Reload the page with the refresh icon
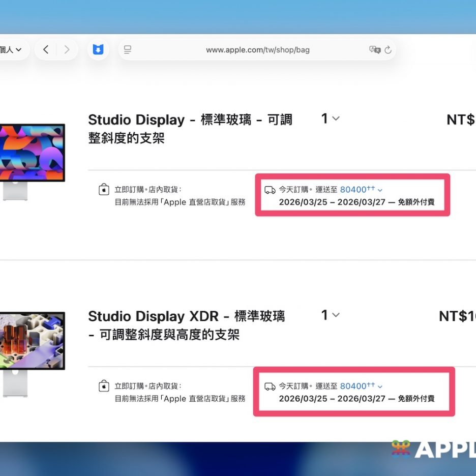Viewport: 476px width, 476px height. pos(388,50)
